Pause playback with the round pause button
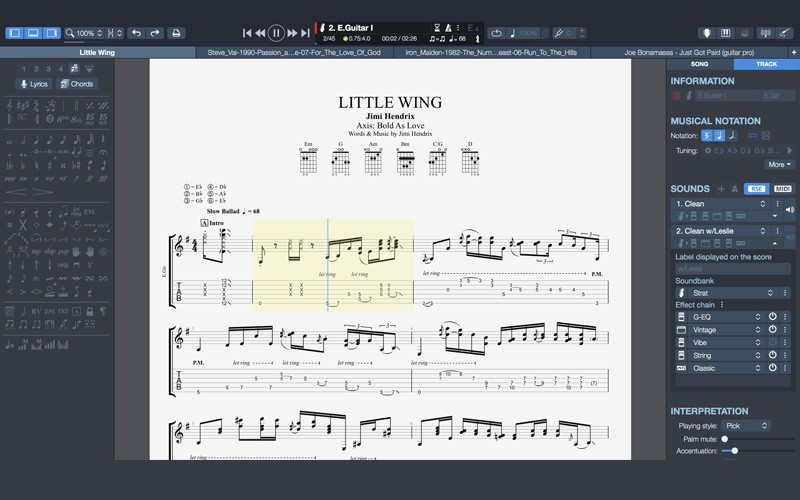Viewport: 800px width, 500px height. (276, 33)
